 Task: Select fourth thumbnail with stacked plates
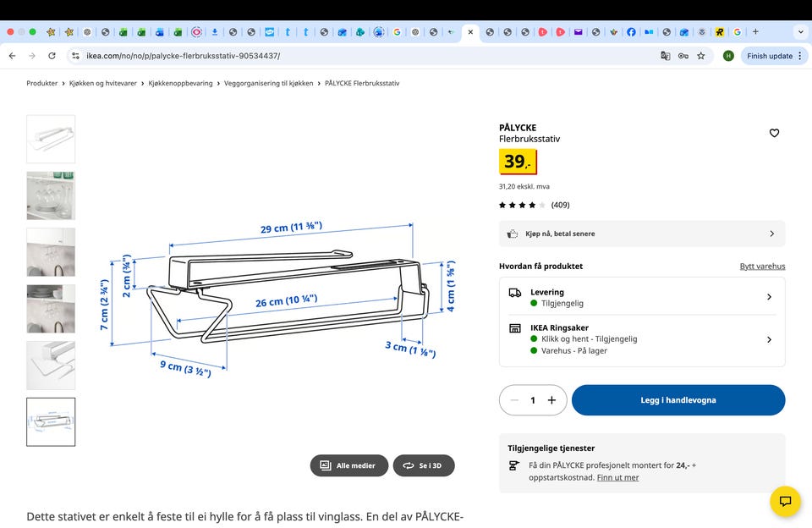pos(51,309)
